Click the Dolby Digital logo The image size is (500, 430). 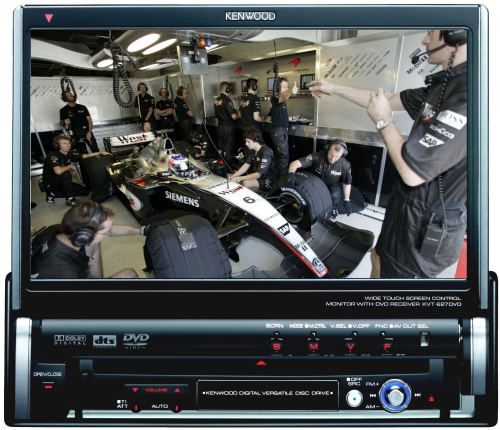coord(70,340)
